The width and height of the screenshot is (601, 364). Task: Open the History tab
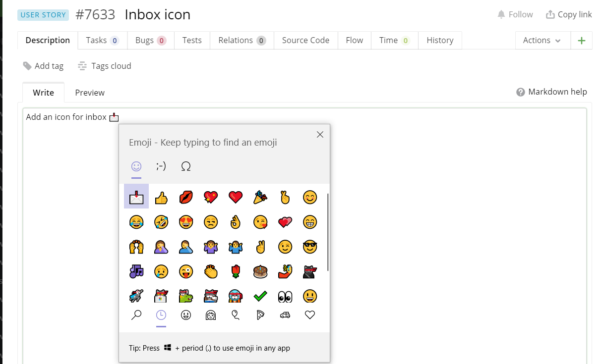click(x=440, y=40)
